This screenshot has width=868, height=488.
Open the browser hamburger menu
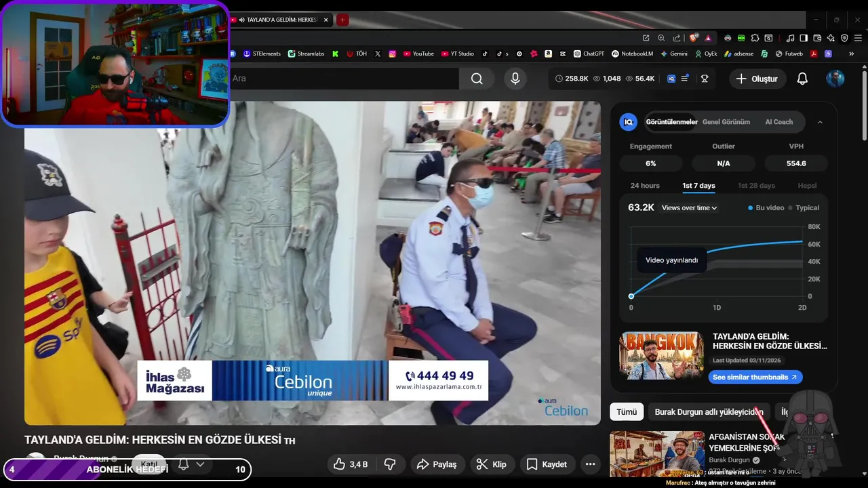click(859, 38)
